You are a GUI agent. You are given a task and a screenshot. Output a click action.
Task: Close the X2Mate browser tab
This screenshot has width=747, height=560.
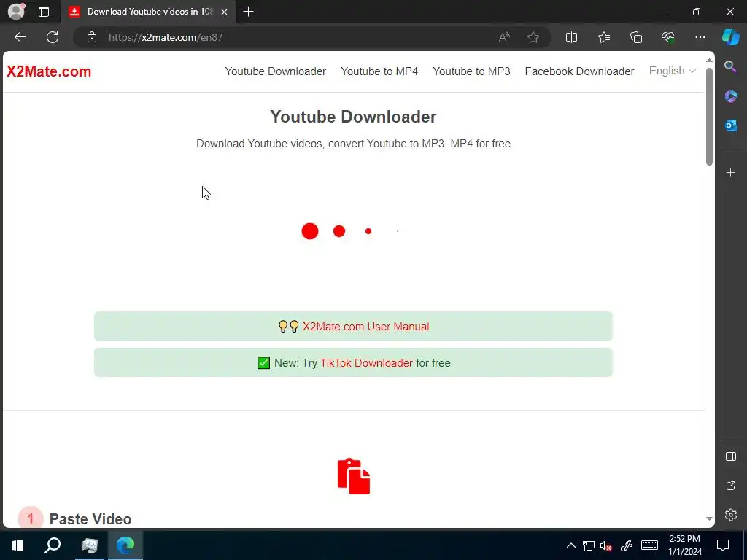[225, 12]
